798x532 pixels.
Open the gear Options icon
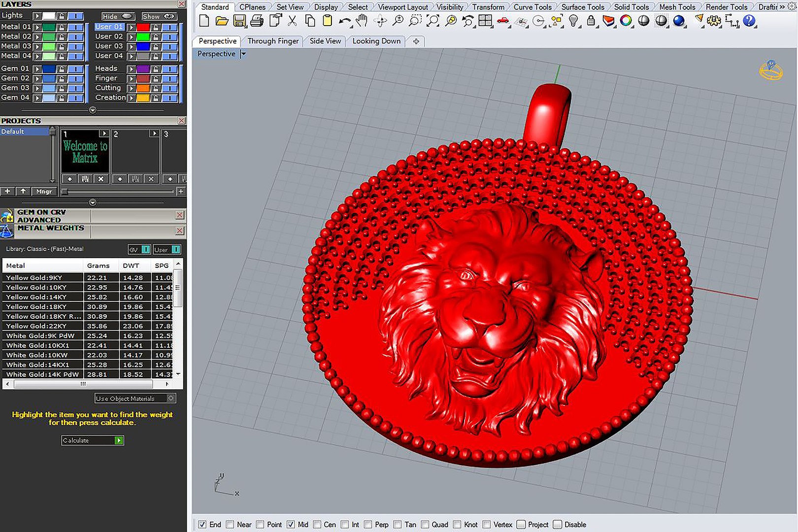click(714, 21)
